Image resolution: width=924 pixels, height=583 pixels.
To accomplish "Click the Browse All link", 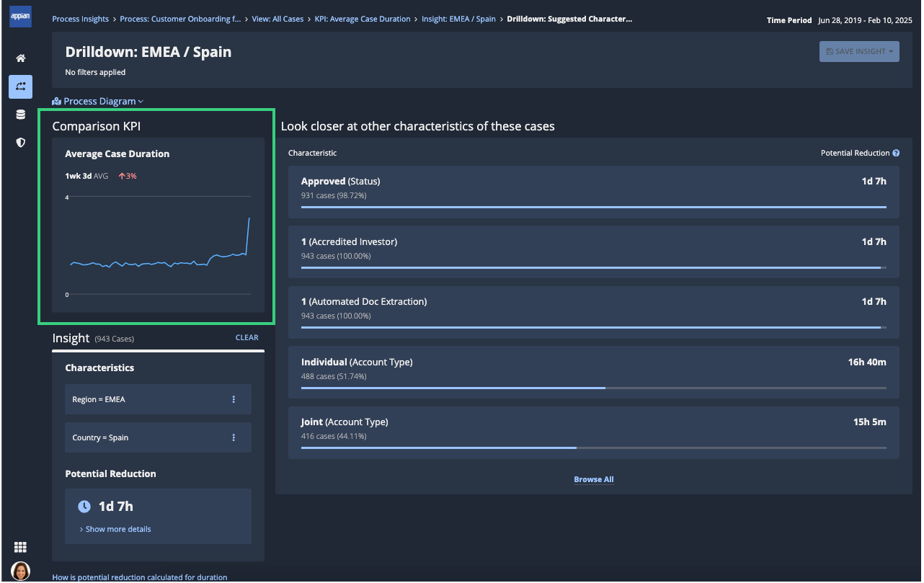I will (594, 480).
